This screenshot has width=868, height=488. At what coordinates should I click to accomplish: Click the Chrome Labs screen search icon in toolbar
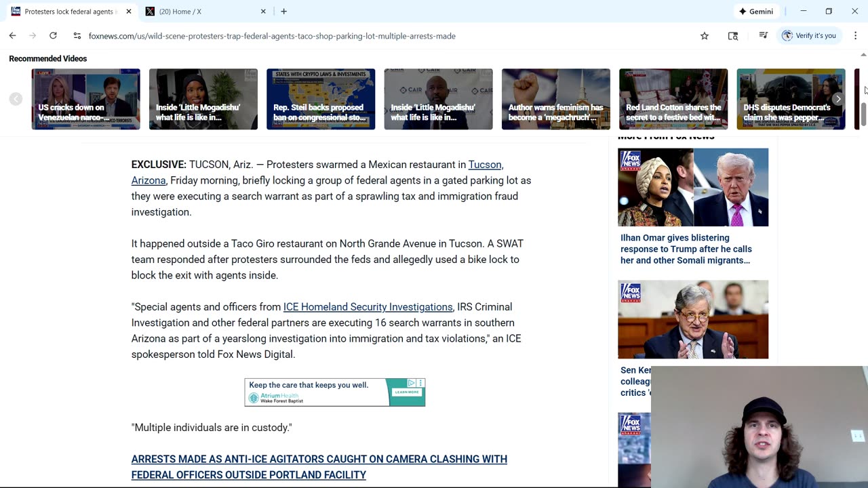(x=733, y=36)
